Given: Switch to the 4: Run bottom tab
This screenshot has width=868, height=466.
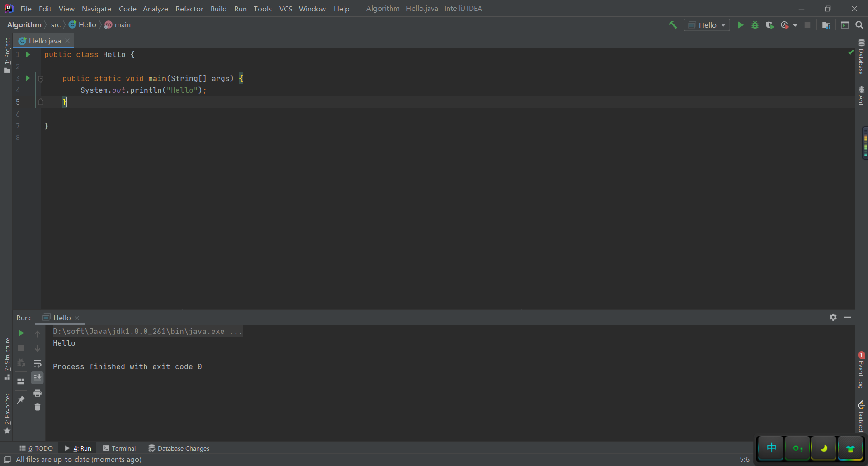Looking at the screenshot, I should pos(78,448).
